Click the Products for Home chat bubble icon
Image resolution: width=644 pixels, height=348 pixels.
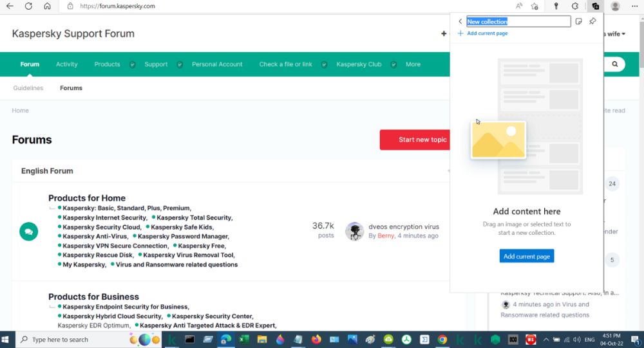(29, 232)
